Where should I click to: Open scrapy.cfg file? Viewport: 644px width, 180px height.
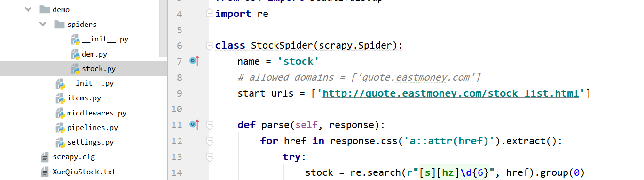(x=74, y=157)
